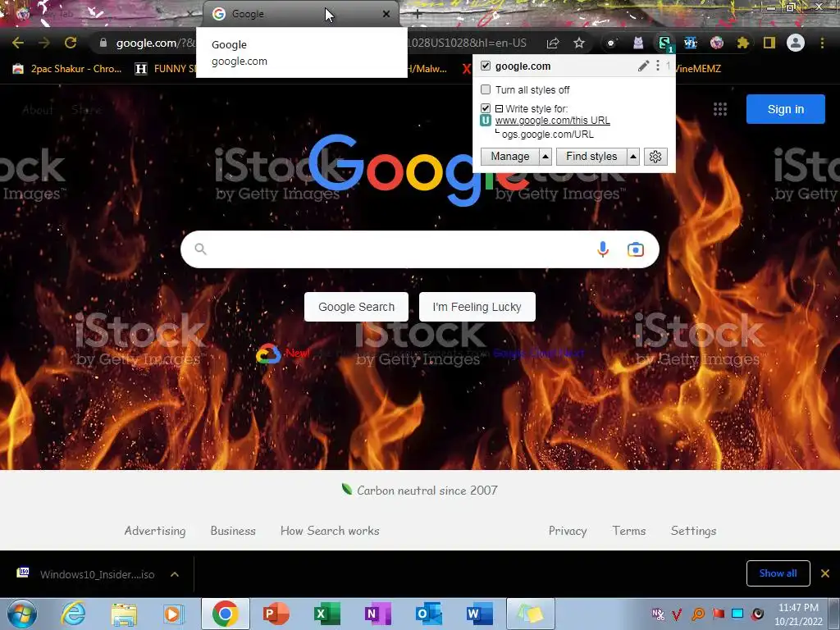Open Outlook from the taskbar
This screenshot has height=630, width=840.
pos(428,614)
